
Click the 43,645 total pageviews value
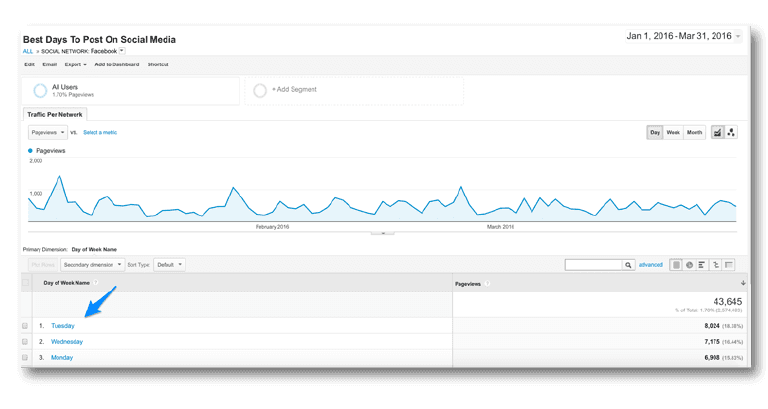point(727,302)
